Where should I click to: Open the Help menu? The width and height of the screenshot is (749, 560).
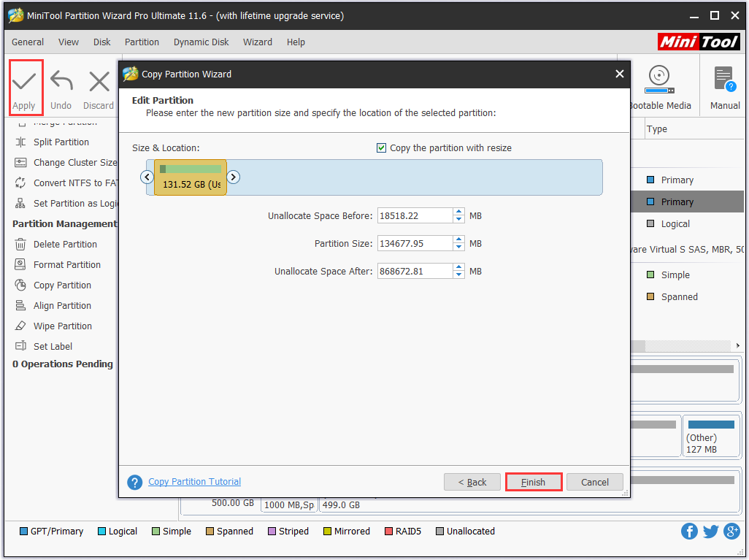point(296,42)
